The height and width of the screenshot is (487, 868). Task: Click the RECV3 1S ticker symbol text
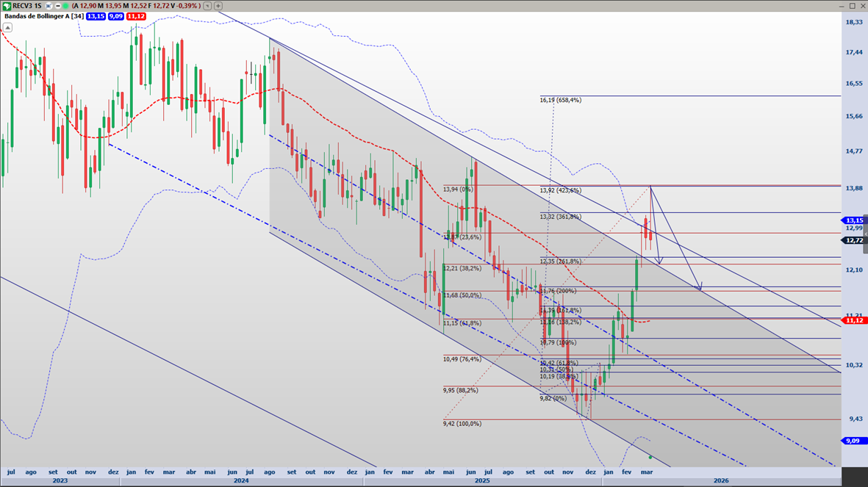coord(27,6)
